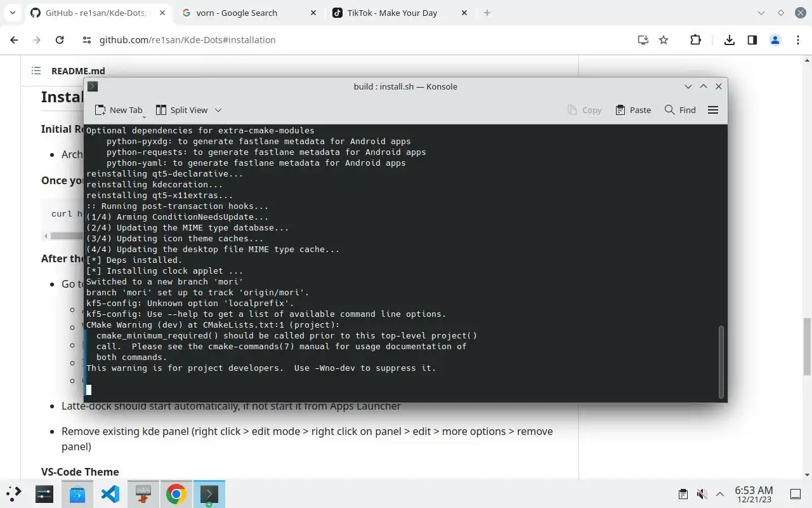Click the Chrome address bar URL
Image resolution: width=812 pixels, height=508 pixels.
[187, 39]
